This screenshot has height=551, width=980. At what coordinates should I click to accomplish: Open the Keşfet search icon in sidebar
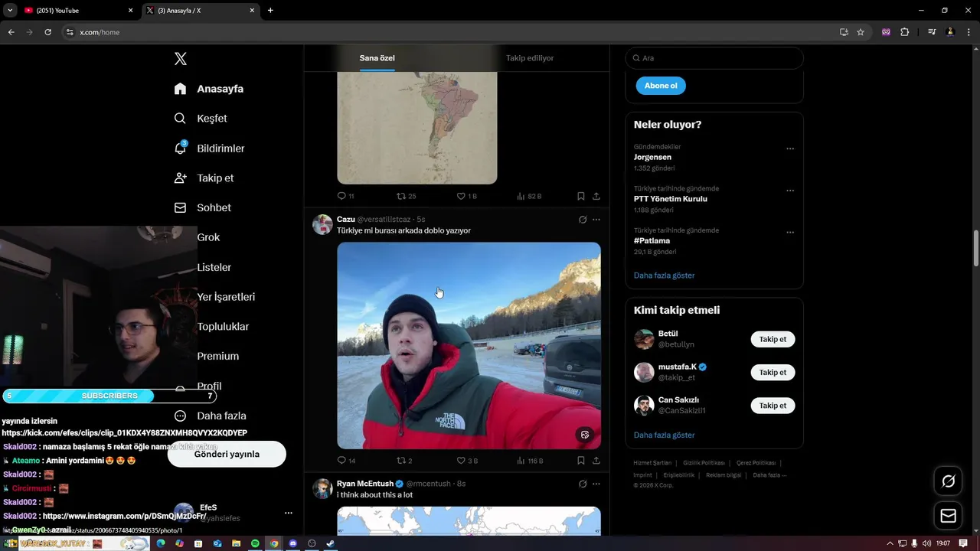click(x=180, y=119)
